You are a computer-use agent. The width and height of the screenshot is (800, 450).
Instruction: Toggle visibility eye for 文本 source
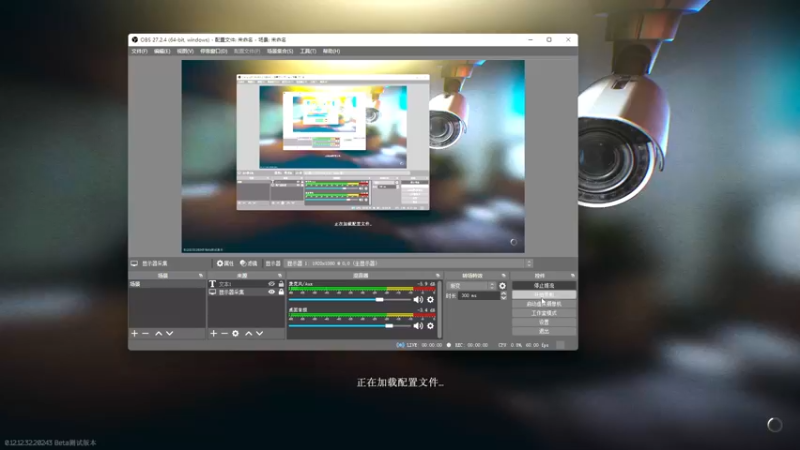(x=271, y=284)
